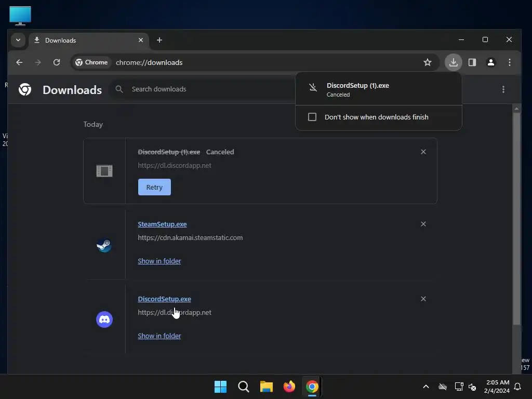Remove DiscordSetup.exe from the list
Screen dimensions: 532x399
[423, 299]
